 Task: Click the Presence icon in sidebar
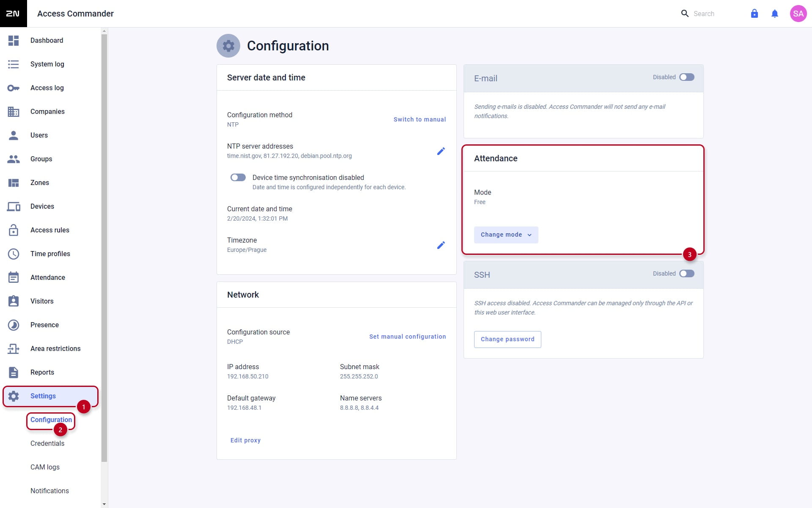14,325
